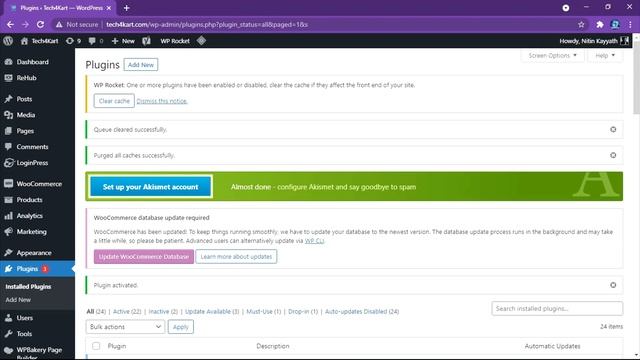Click the address bar URL
The image size is (640, 360).
coord(207,24)
